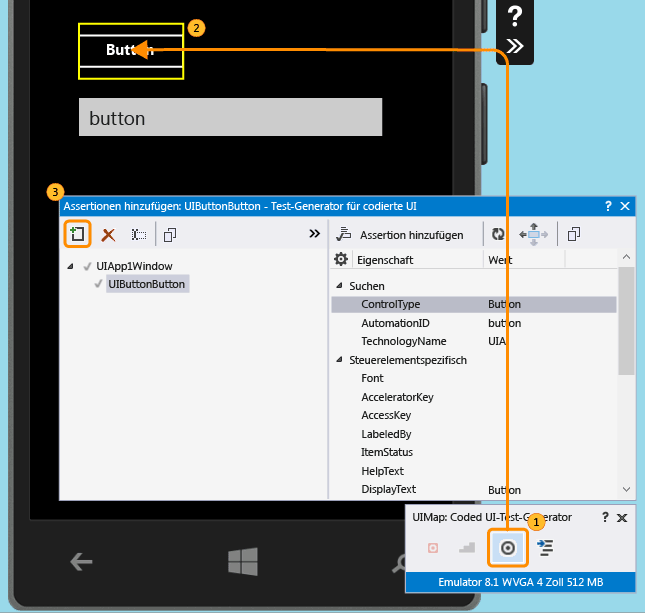The height and width of the screenshot is (613, 645).
Task: Select the AccessKey property row
Action: [474, 416]
